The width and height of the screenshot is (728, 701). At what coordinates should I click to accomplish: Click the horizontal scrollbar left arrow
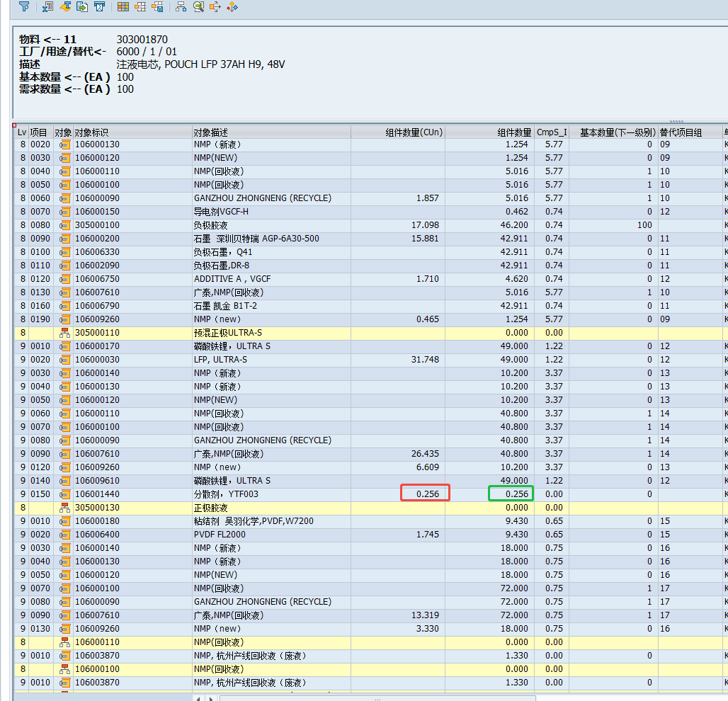199,697
